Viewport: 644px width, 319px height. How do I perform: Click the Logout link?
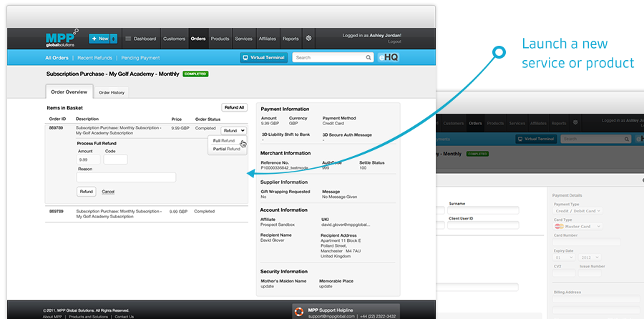(x=394, y=41)
